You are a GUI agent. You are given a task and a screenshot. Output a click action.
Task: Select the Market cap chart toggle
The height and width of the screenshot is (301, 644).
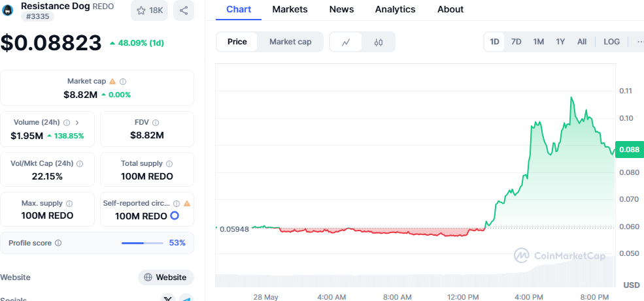[x=290, y=42]
